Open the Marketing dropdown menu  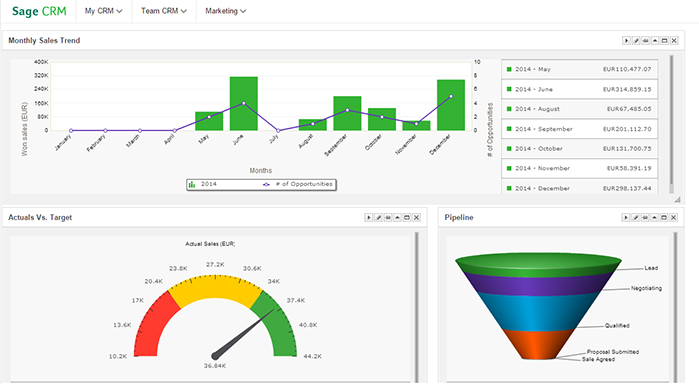click(225, 11)
